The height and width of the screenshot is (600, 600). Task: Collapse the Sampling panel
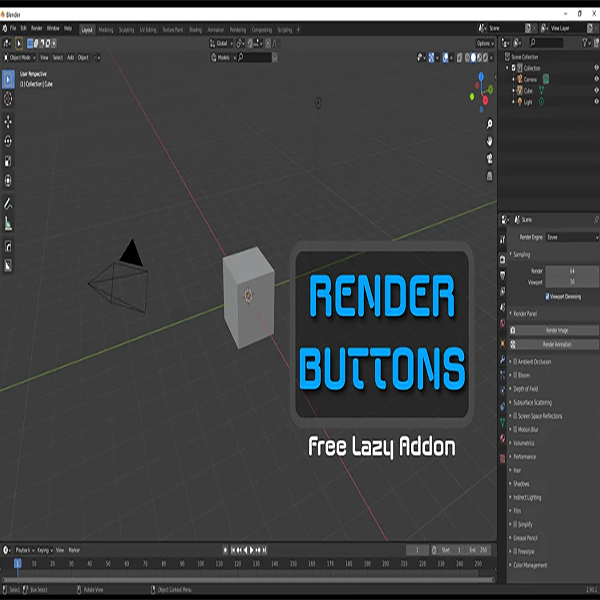(x=520, y=254)
